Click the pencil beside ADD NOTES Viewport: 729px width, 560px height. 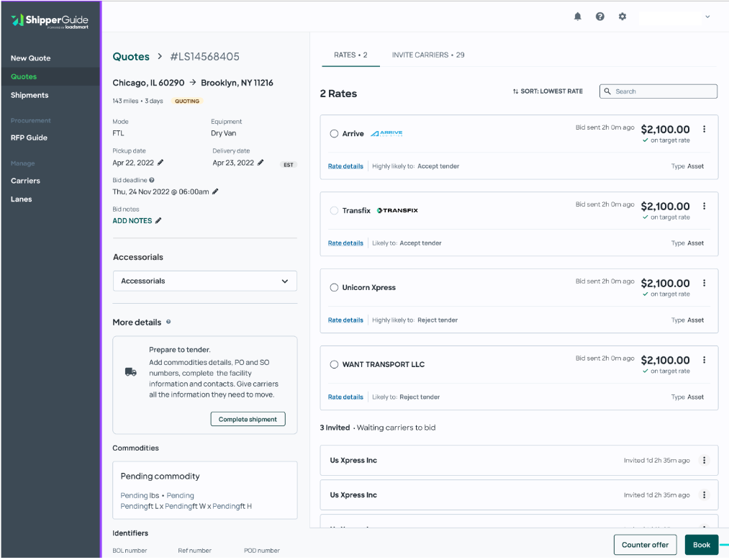pos(158,221)
